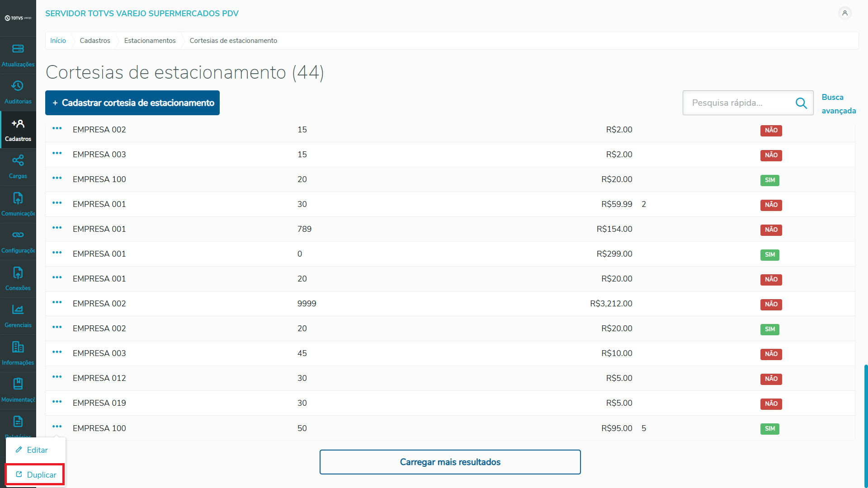Click the user profile icon
The height and width of the screenshot is (488, 868).
point(844,13)
